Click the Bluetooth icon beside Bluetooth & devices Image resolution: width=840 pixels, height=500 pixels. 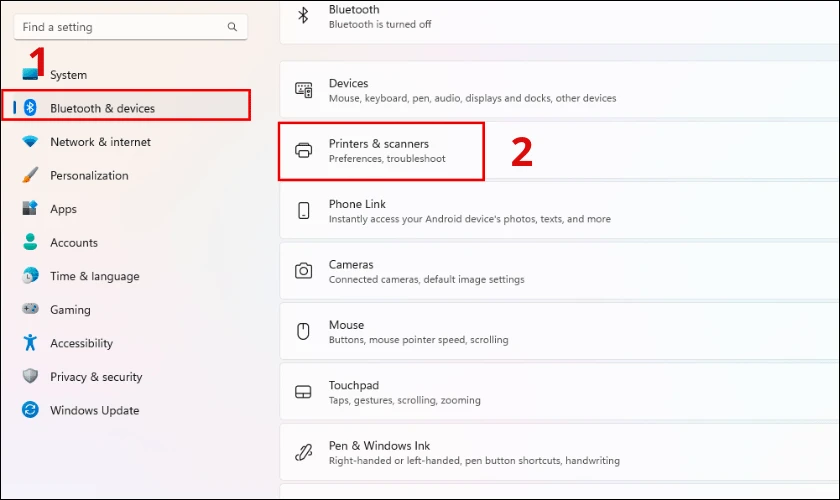click(x=30, y=108)
